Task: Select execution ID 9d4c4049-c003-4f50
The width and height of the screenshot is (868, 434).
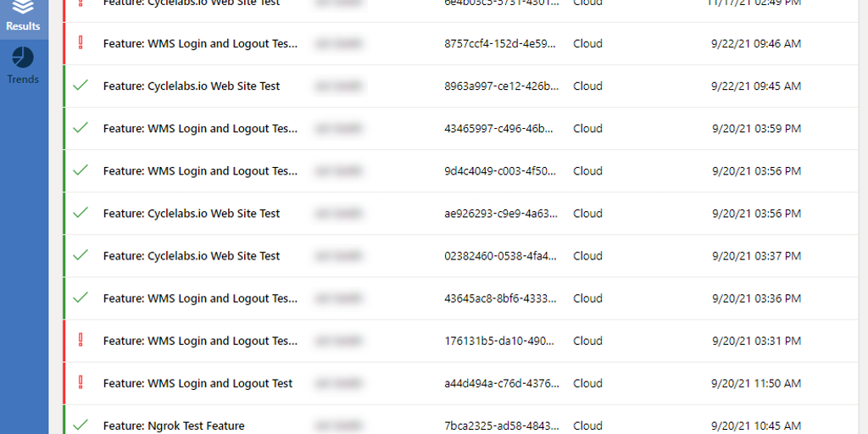Action: point(500,171)
